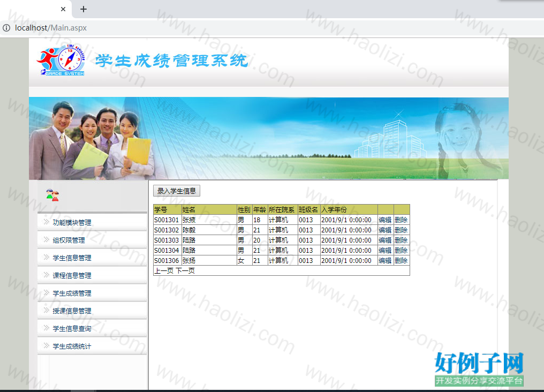The image size is (544, 392).
Task: Delete student S001302 row
Action: (401, 230)
